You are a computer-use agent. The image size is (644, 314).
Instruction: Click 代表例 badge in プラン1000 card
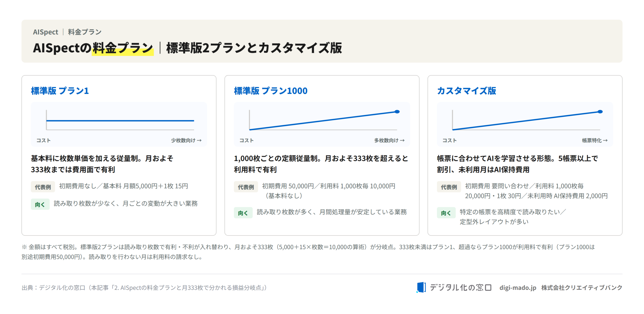tap(246, 187)
